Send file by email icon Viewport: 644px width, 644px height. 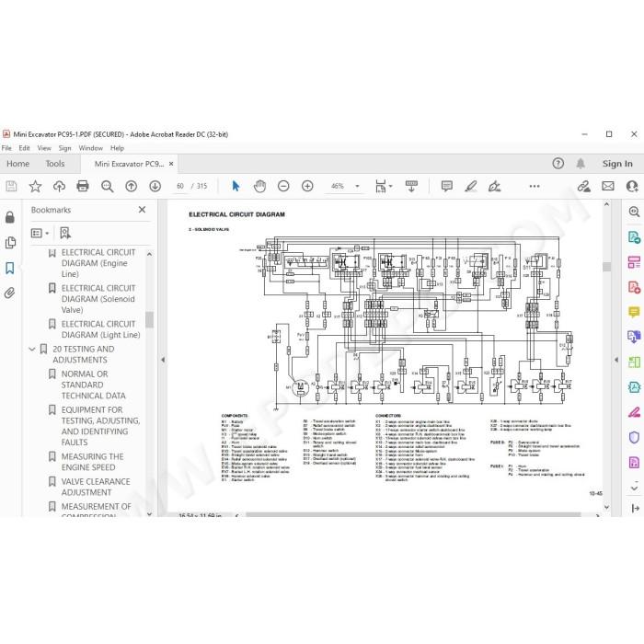(608, 186)
